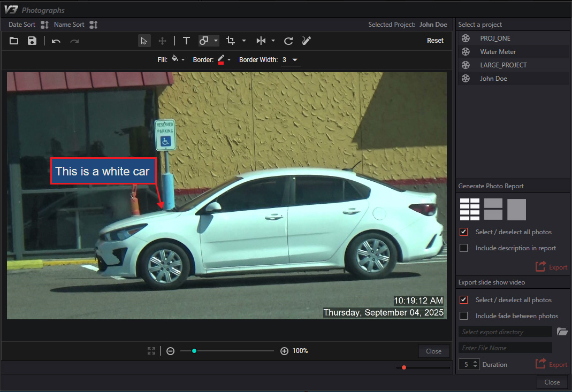Close the photo editor panel

(x=434, y=351)
